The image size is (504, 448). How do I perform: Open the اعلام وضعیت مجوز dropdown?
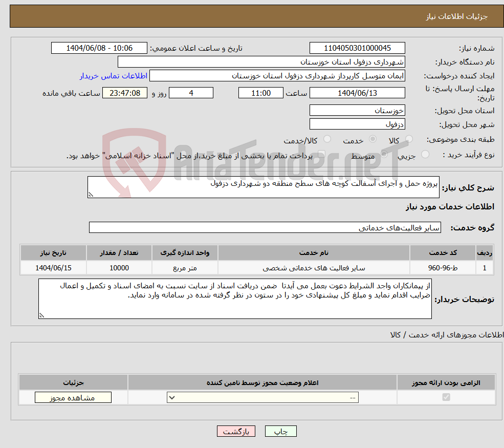tap(262, 397)
